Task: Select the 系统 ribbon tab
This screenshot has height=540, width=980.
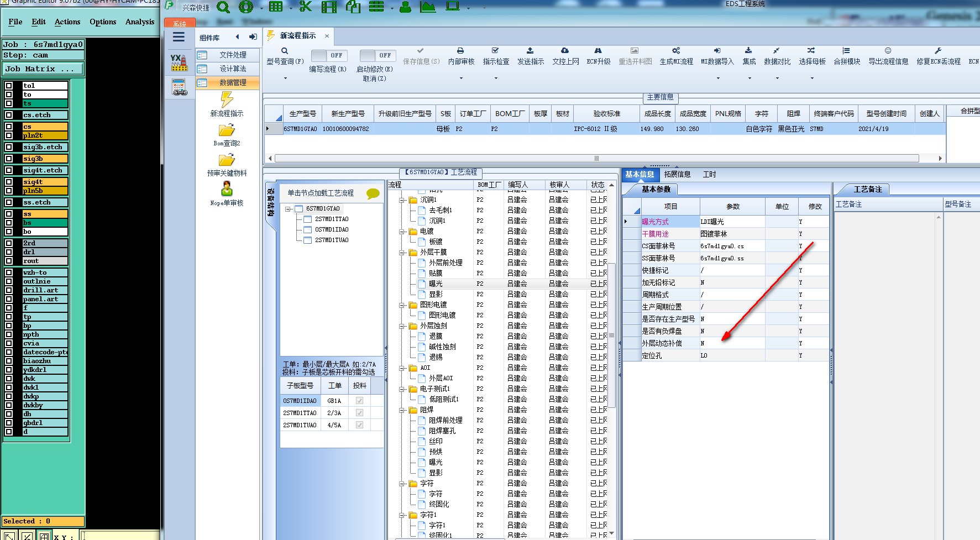Action: 180,23
